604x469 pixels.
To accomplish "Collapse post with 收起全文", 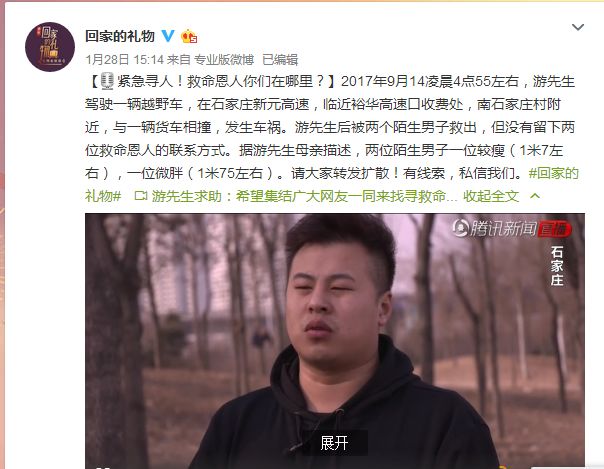I will point(491,196).
